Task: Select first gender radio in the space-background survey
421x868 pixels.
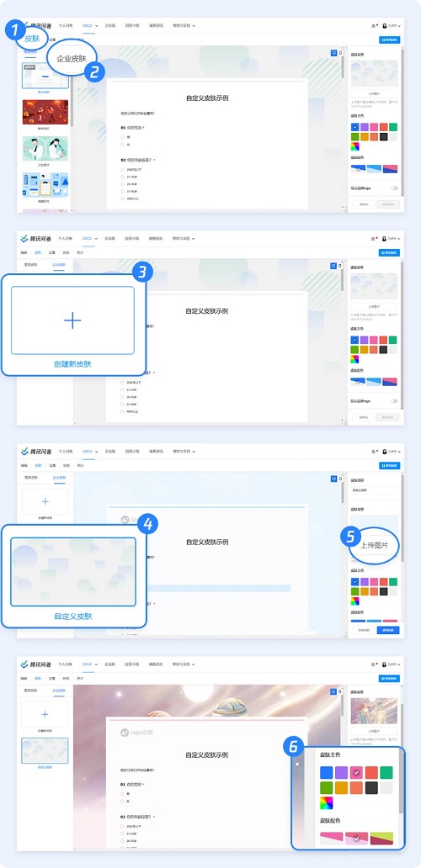Action: [122, 794]
